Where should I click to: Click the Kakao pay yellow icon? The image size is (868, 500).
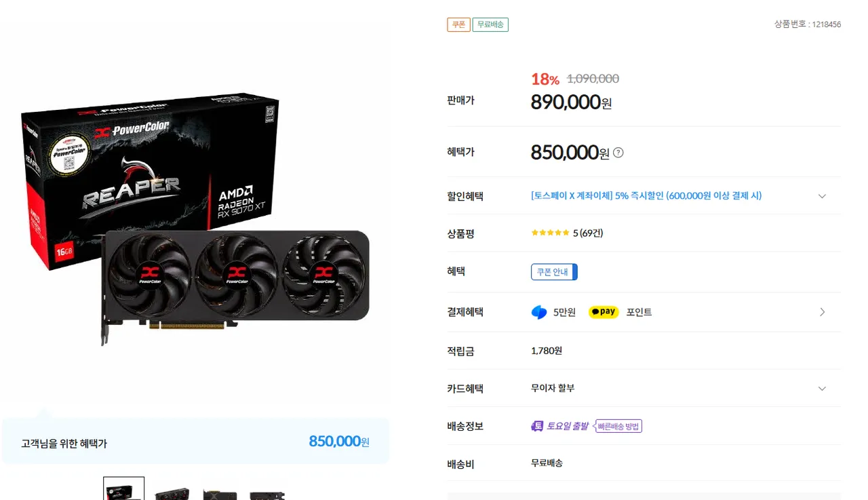604,312
